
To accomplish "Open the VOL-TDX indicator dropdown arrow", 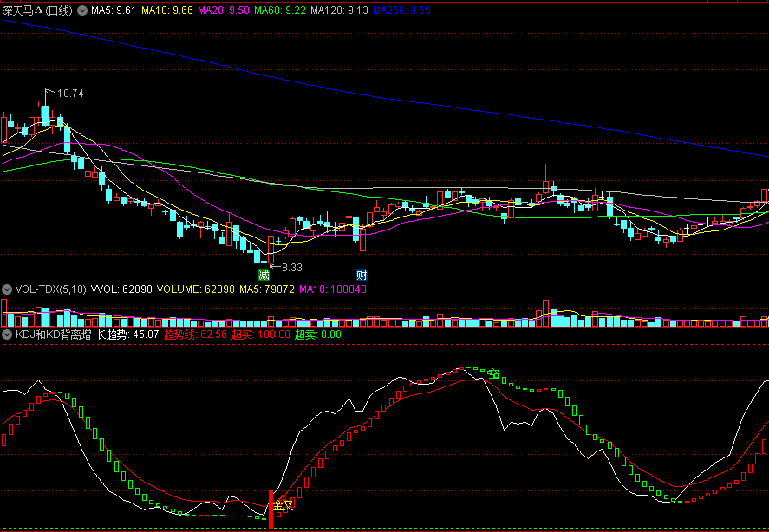I will click(7, 289).
